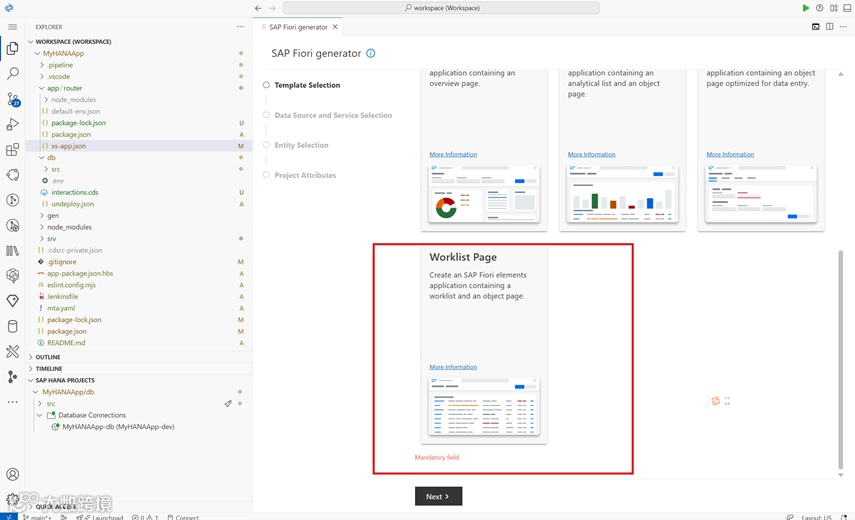
Task: Select the Project Attributes step
Action: (305, 175)
